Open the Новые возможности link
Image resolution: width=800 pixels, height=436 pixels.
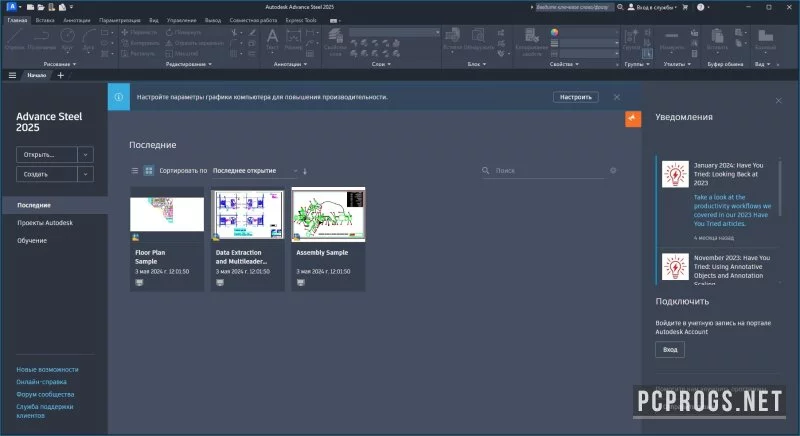click(x=47, y=369)
